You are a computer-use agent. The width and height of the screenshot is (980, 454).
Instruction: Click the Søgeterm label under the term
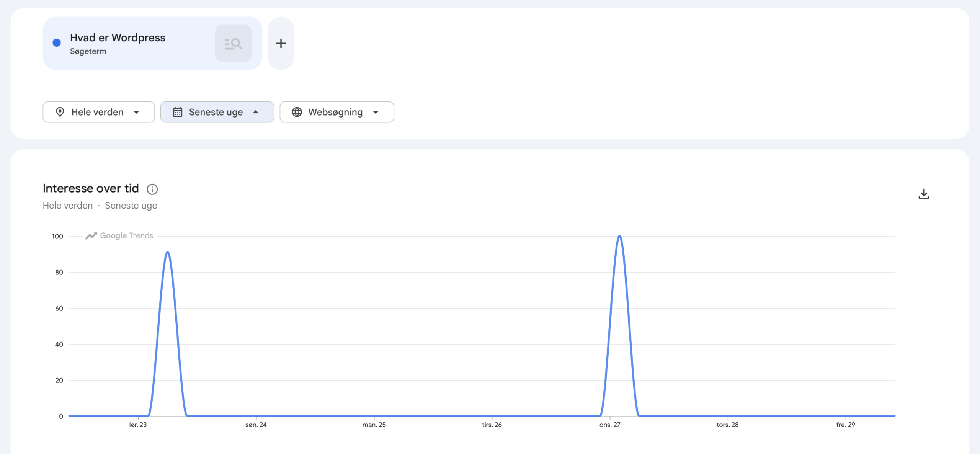point(88,51)
